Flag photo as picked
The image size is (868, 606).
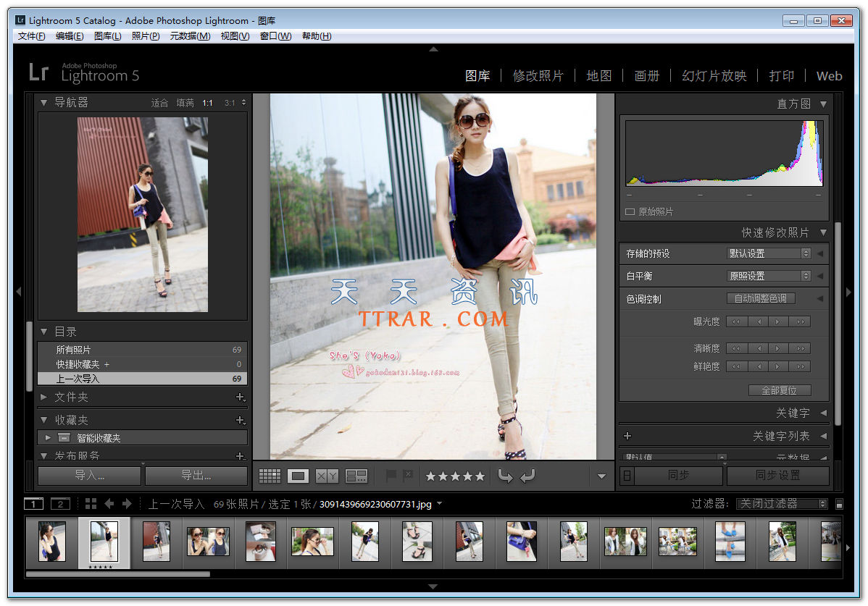coord(391,476)
